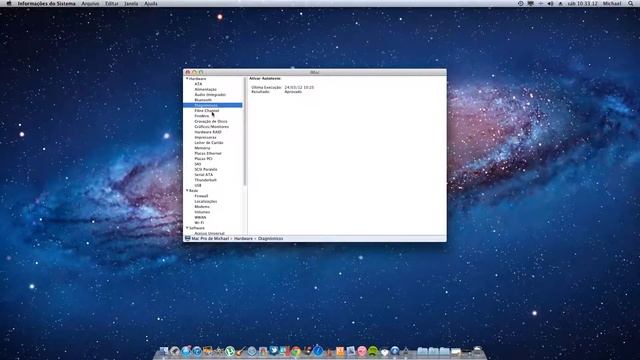Image resolution: width=640 pixels, height=360 pixels.
Task: Open the Editar menu
Action: pos(112,3)
